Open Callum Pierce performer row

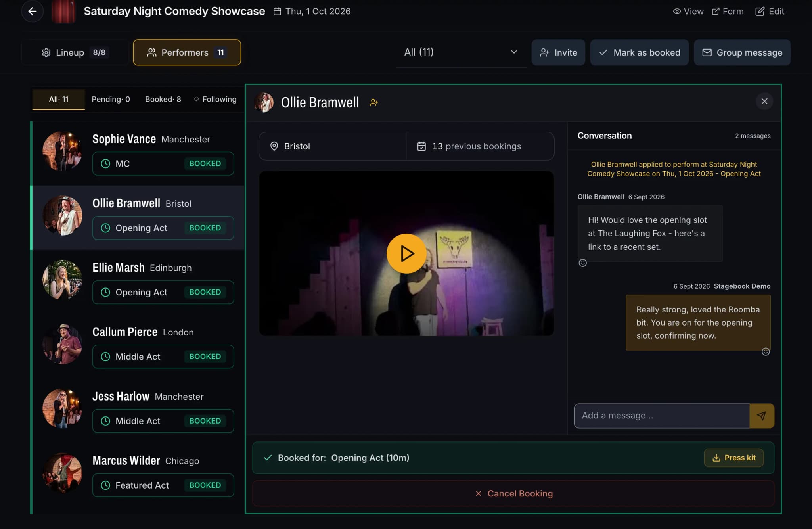point(138,346)
